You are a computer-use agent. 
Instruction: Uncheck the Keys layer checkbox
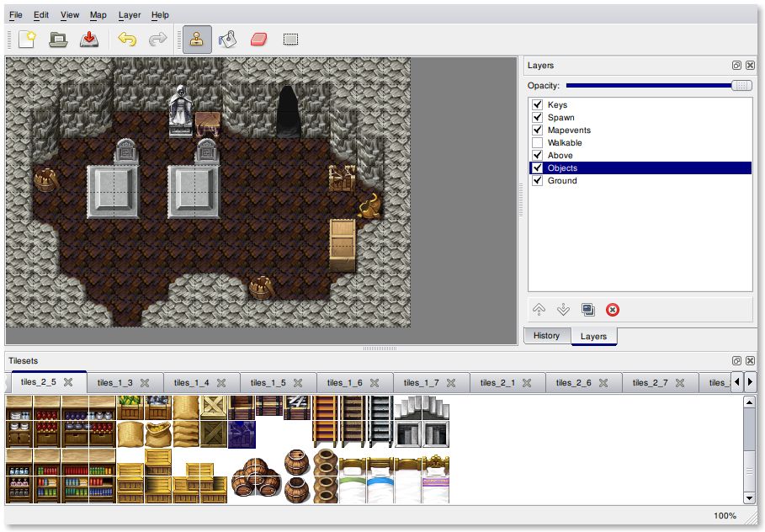point(537,105)
